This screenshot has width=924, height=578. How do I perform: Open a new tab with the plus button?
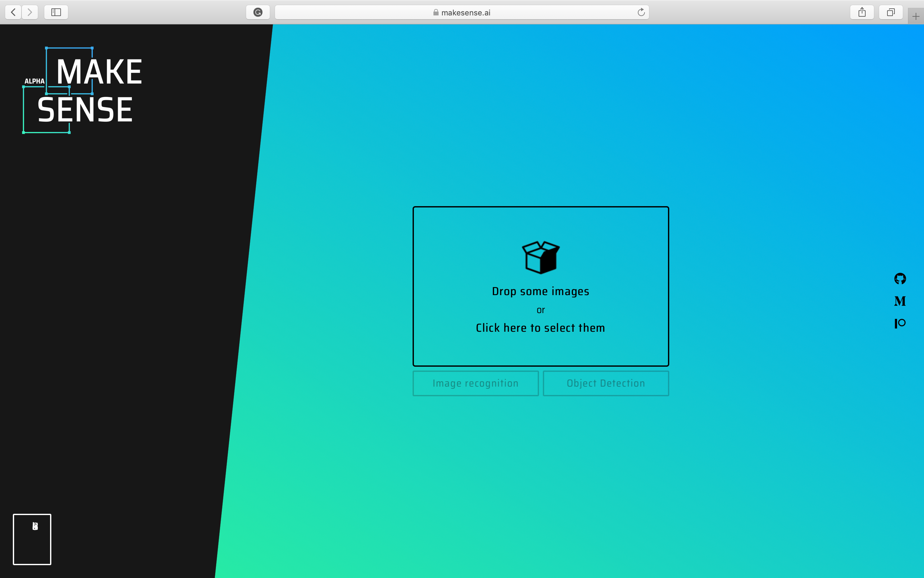(x=916, y=16)
